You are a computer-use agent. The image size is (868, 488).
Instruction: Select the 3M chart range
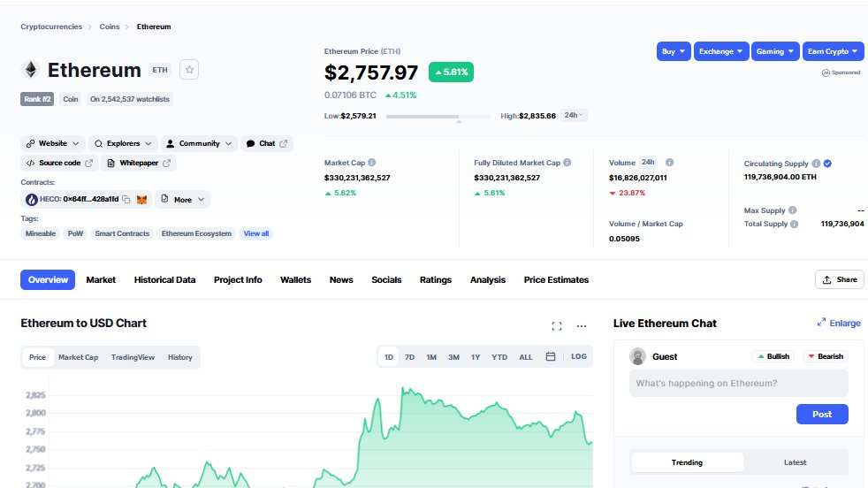454,357
